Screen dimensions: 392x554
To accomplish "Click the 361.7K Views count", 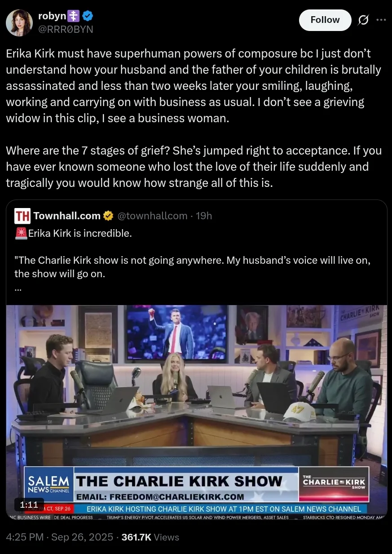I will coord(150,537).
